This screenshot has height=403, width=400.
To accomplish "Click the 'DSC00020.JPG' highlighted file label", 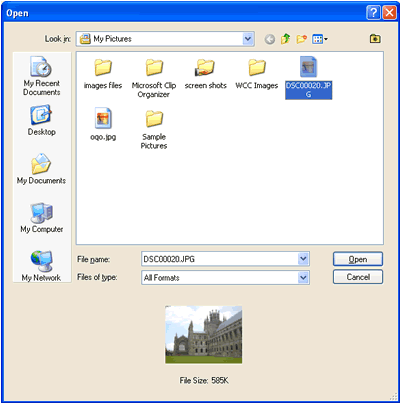I will point(308,90).
